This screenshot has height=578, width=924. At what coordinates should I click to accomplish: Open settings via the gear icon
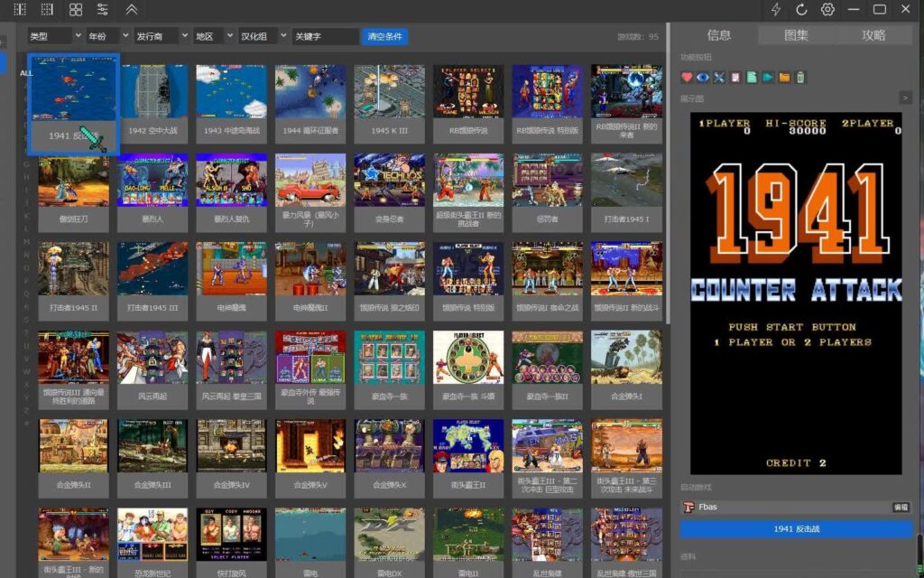point(827,9)
